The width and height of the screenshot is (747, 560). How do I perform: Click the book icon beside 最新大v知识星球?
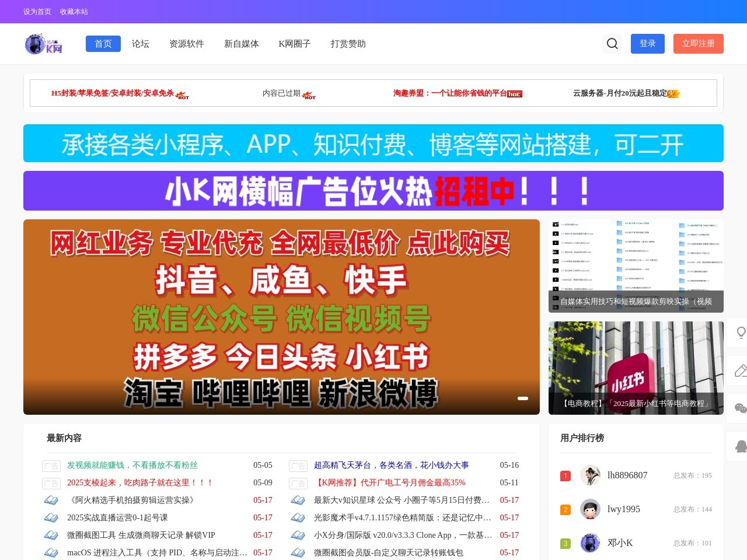(x=298, y=500)
